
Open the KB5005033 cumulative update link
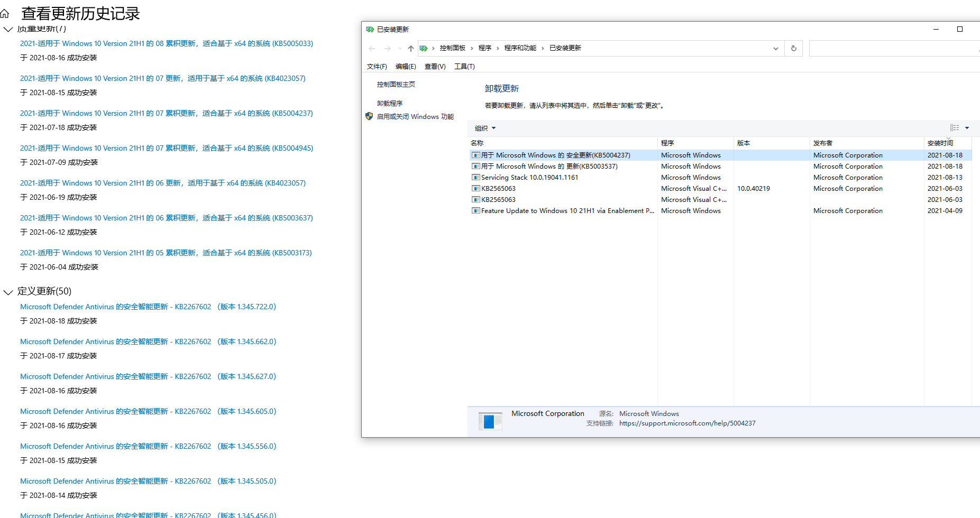coord(167,43)
